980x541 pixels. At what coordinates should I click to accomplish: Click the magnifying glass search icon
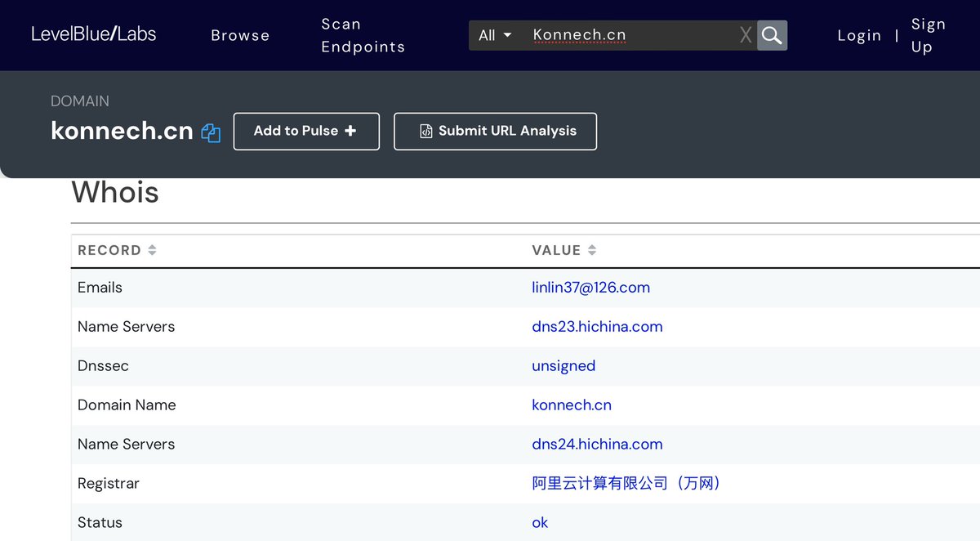(772, 35)
